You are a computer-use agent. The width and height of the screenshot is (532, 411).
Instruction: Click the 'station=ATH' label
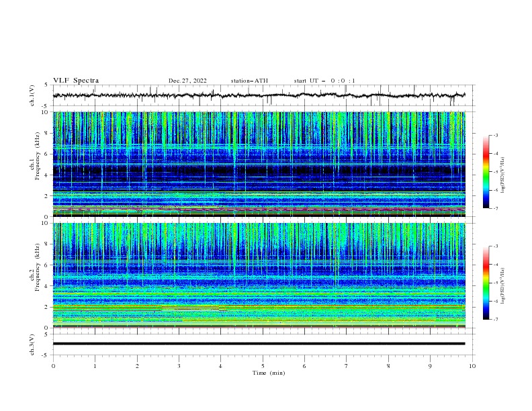tap(249, 81)
